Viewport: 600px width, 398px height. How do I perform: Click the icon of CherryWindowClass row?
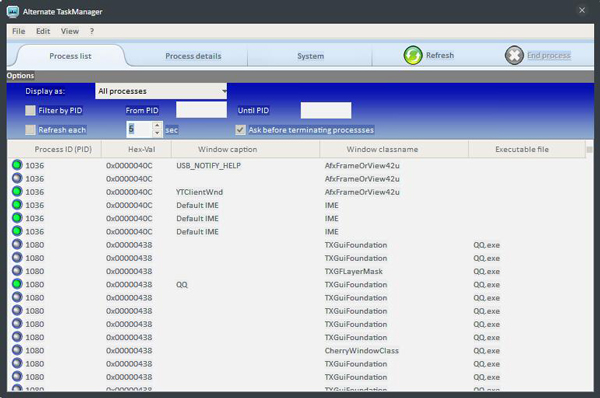pos(17,350)
